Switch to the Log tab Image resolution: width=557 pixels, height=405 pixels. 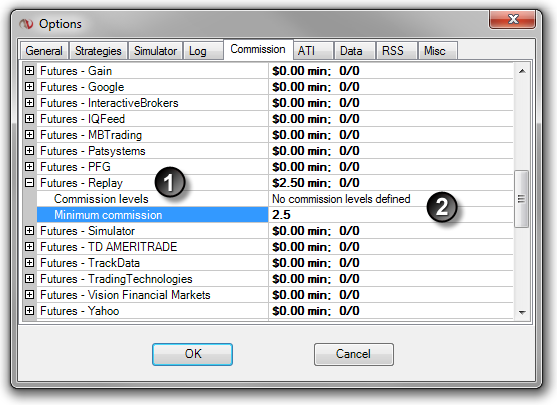[202, 51]
